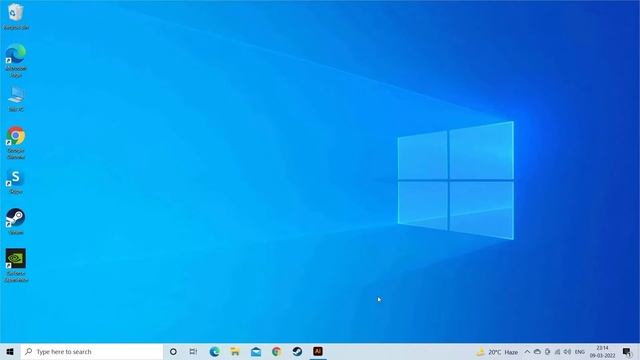Open the network status tray icon
This screenshot has width=640, height=360.
[558, 352]
